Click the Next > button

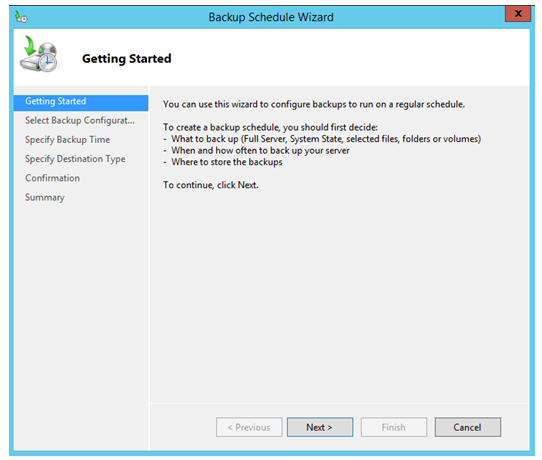tap(320, 427)
